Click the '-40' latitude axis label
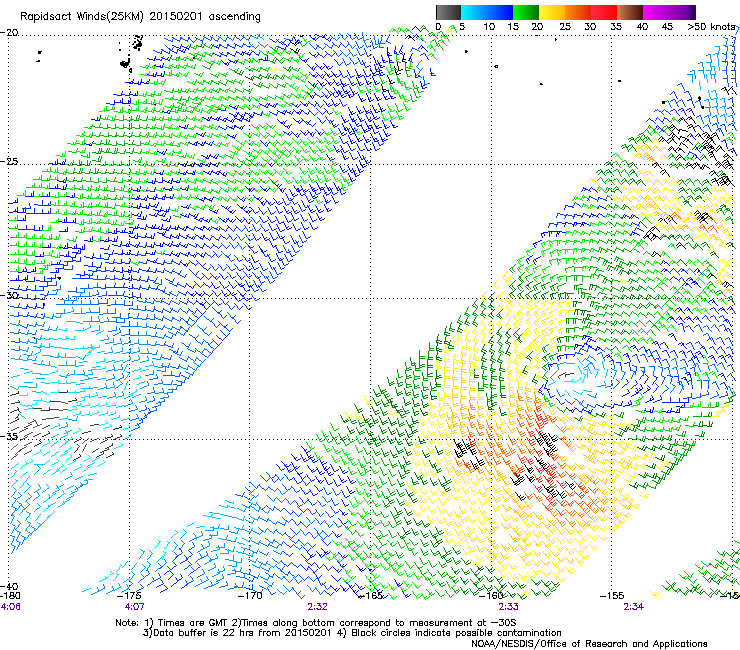740x650 pixels. [x=9, y=586]
